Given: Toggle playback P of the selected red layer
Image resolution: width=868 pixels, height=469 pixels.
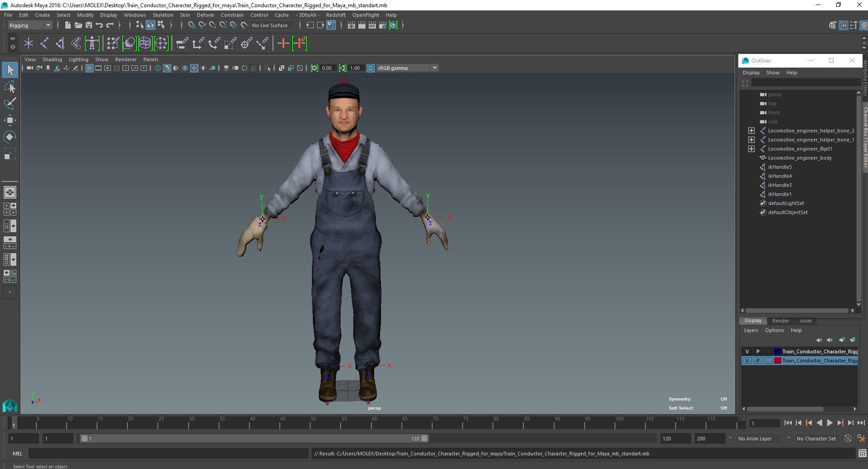Looking at the screenshot, I should coord(757,361).
